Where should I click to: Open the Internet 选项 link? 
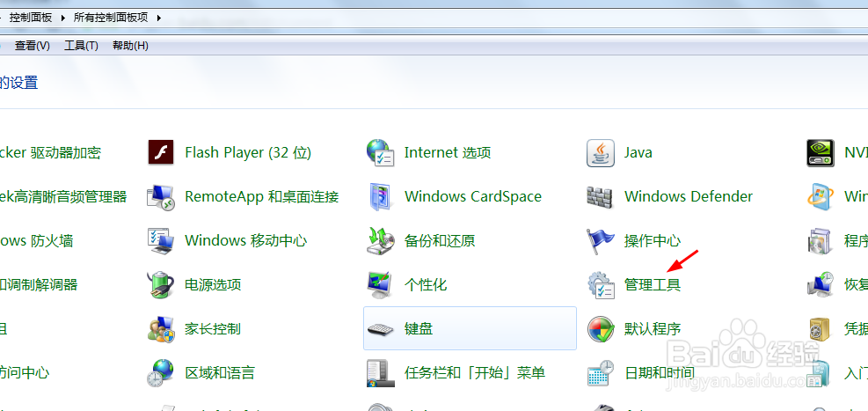point(448,152)
